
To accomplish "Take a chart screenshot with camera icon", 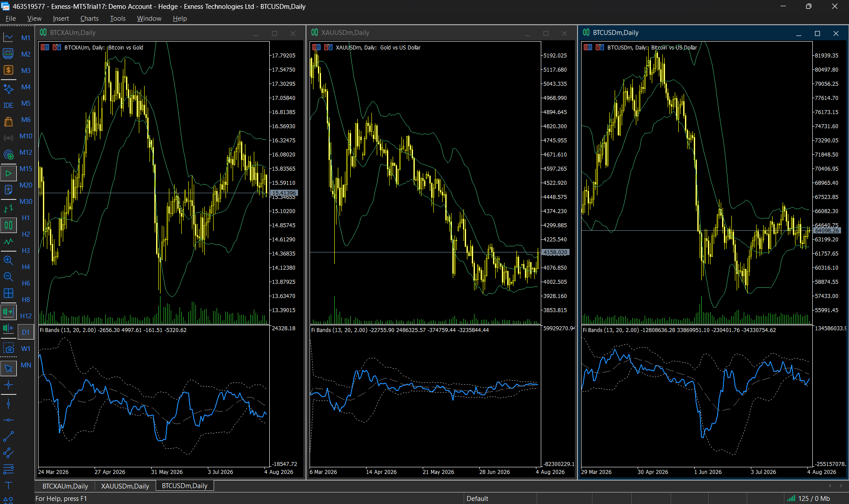I will pyautogui.click(x=8, y=348).
